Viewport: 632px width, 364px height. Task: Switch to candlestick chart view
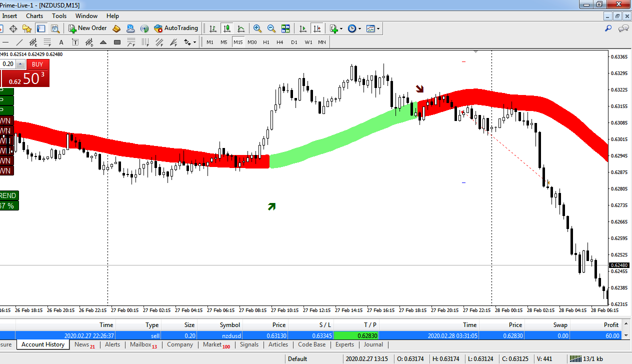coord(227,28)
